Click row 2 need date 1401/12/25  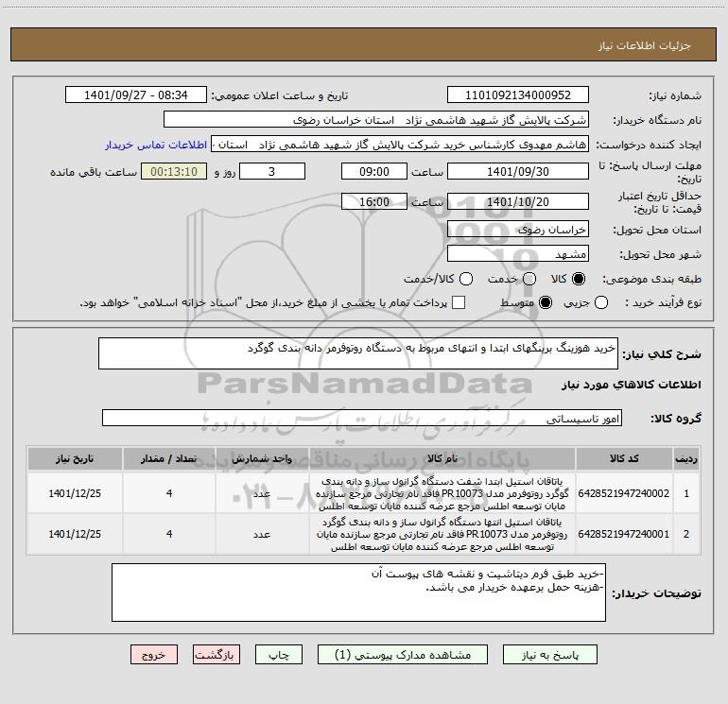[75, 534]
